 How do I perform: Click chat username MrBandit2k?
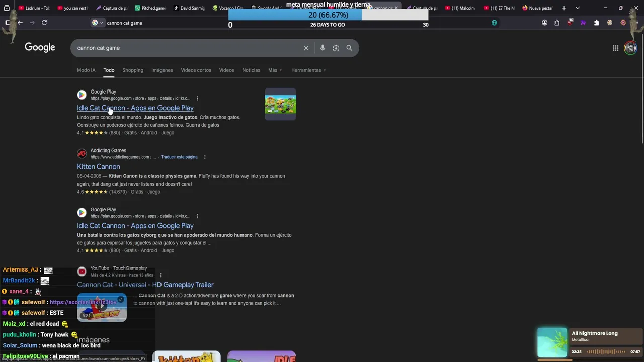pyautogui.click(x=19, y=281)
